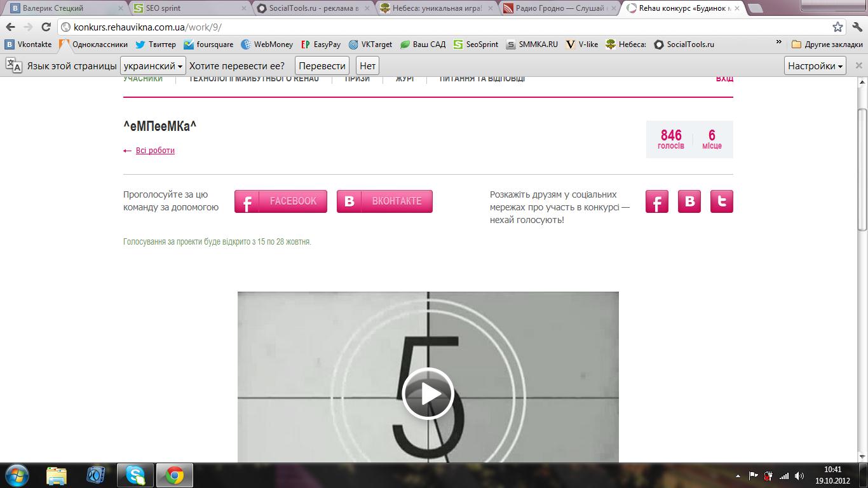Expand the украинский language dropdown
Image resolution: width=868 pixels, height=488 pixels.
point(153,65)
